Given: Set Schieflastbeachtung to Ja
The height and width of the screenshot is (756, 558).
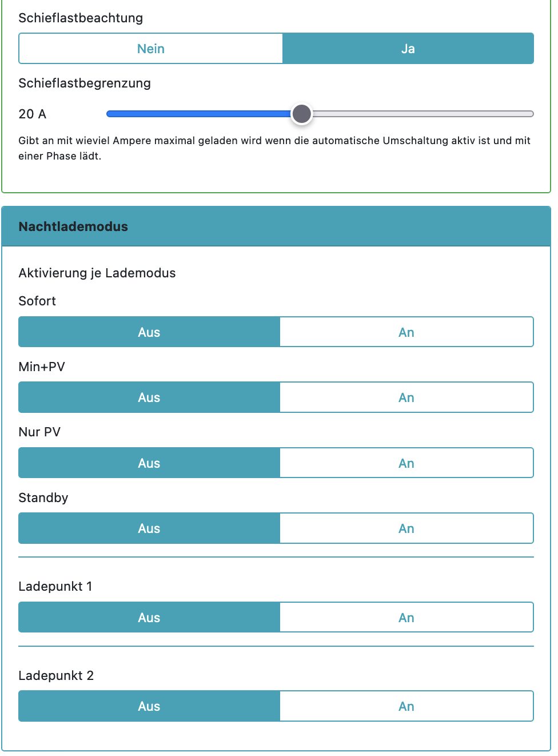Looking at the screenshot, I should click(x=408, y=49).
